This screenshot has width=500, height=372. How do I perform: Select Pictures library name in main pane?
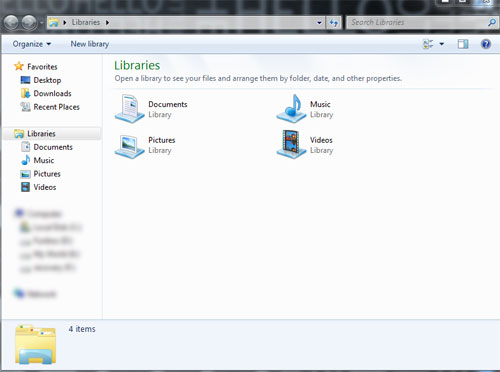click(x=162, y=140)
